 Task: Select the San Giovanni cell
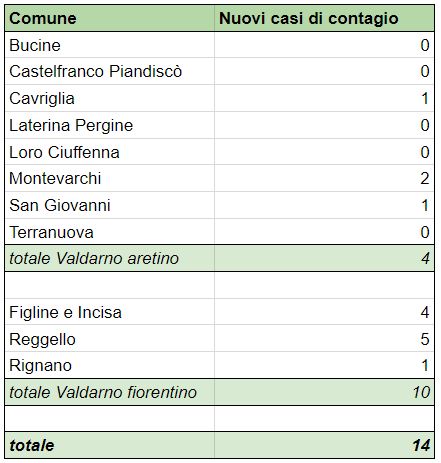coord(110,205)
